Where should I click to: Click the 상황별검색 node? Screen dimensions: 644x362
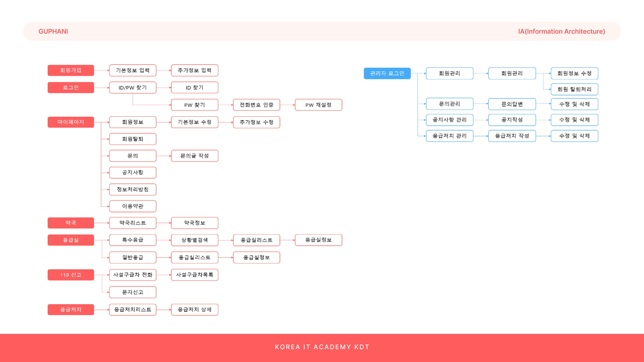[x=194, y=240]
